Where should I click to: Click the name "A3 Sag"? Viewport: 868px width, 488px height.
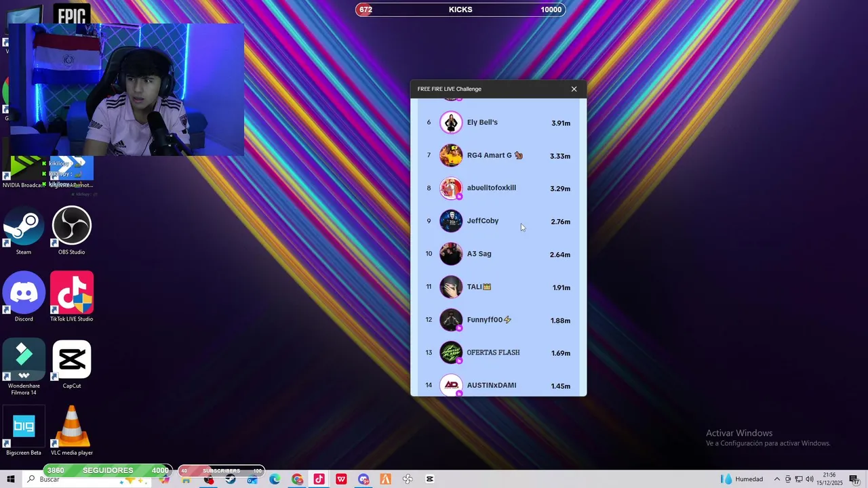coord(479,253)
